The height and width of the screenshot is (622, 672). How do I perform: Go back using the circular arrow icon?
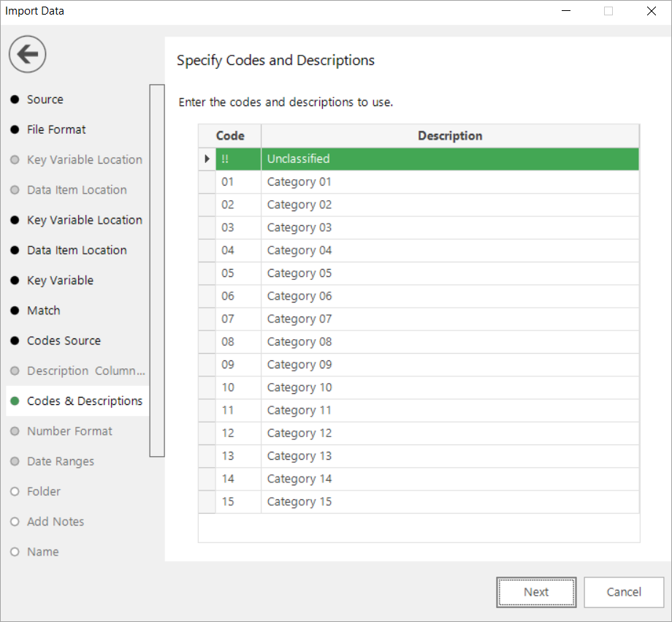click(x=28, y=54)
